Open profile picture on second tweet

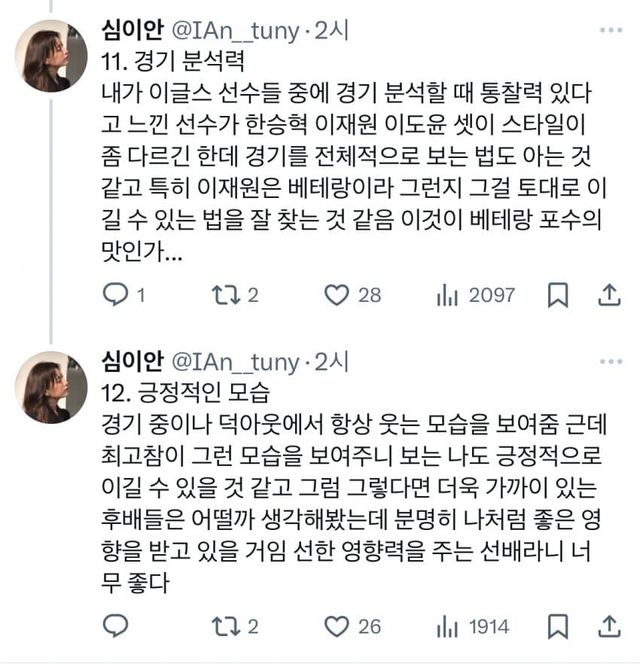[x=51, y=387]
